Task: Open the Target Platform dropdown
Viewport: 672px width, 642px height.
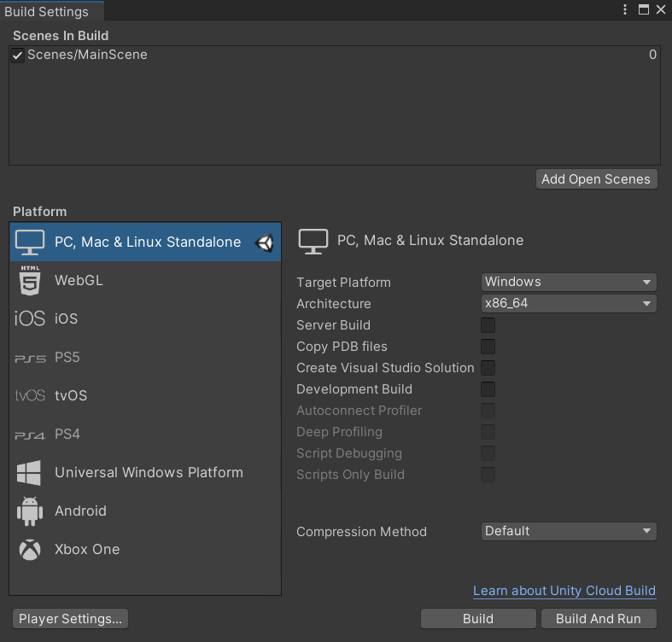Action: (569, 282)
